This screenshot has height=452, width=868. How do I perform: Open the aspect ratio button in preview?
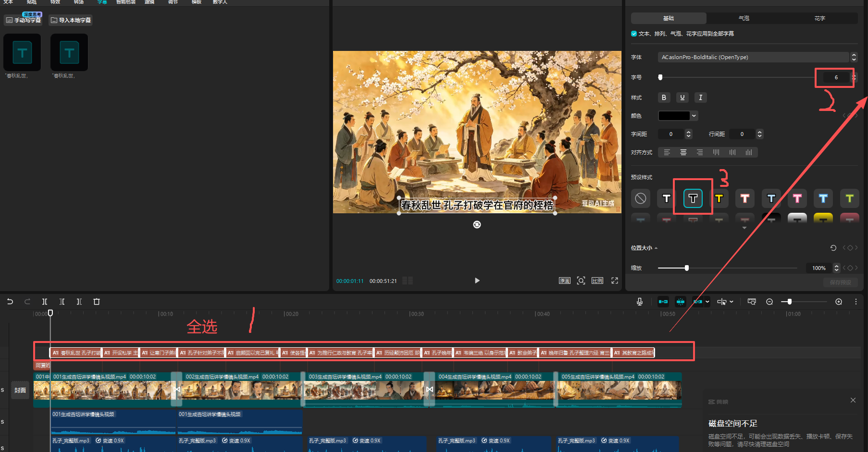coord(597,281)
